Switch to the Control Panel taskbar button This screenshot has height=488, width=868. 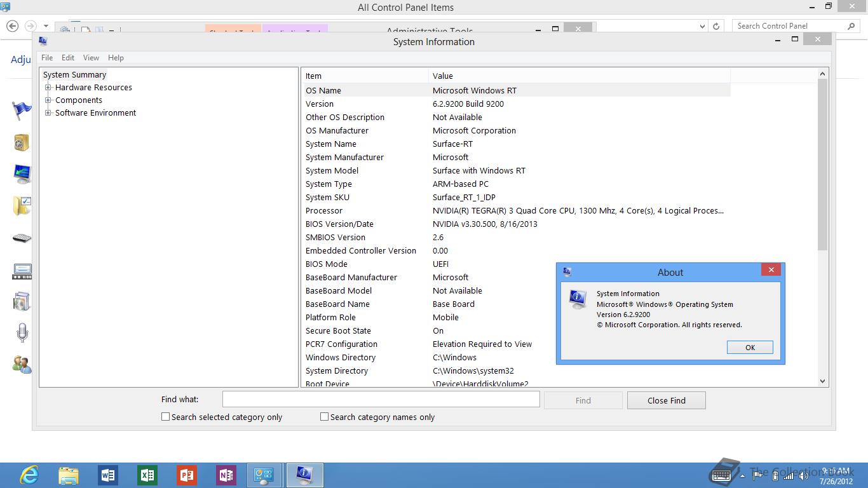tap(264, 475)
